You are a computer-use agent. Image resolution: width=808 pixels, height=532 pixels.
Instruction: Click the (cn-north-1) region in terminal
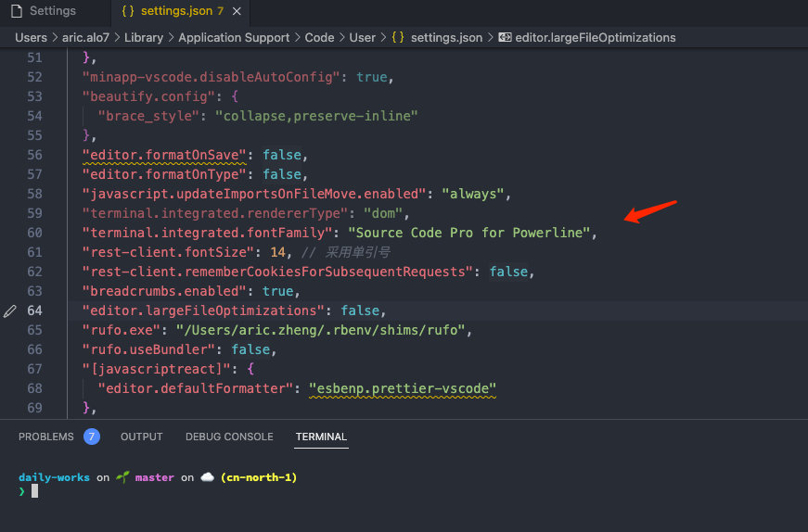pyautogui.click(x=259, y=477)
